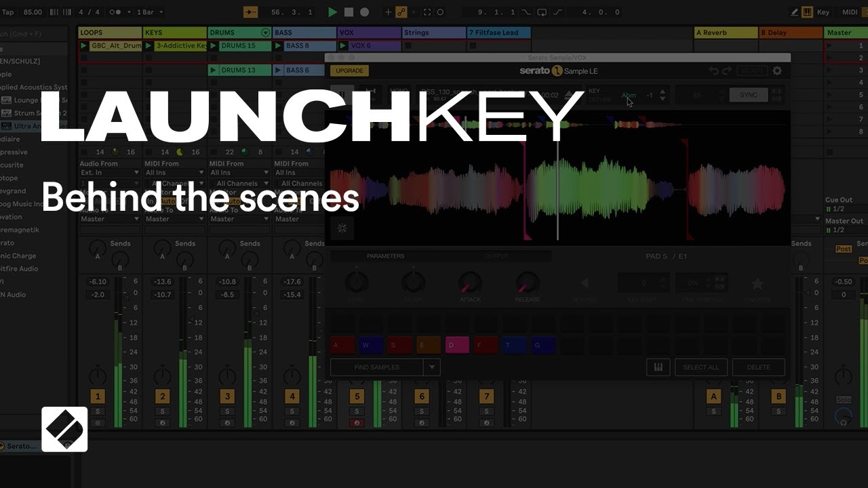Start playback with the green Play button

coord(332,12)
